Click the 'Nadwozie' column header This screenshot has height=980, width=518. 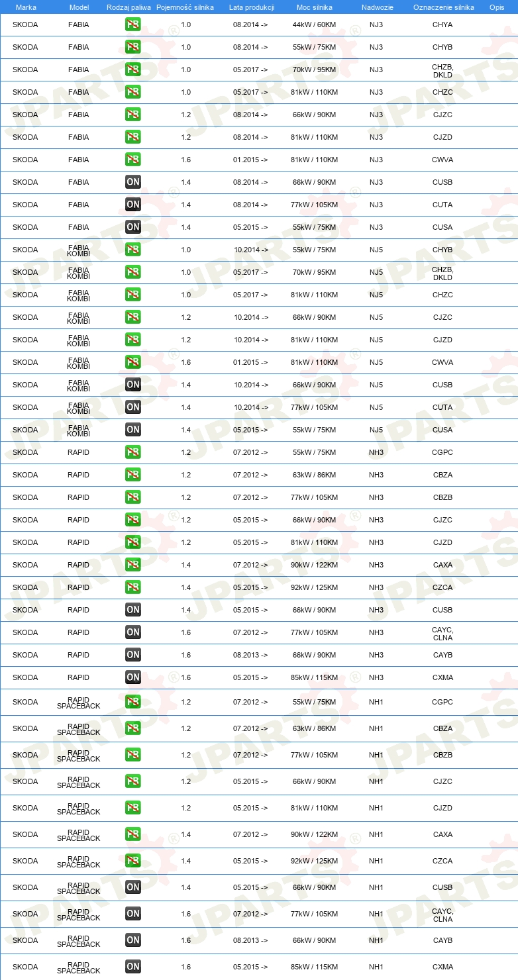tap(377, 7)
